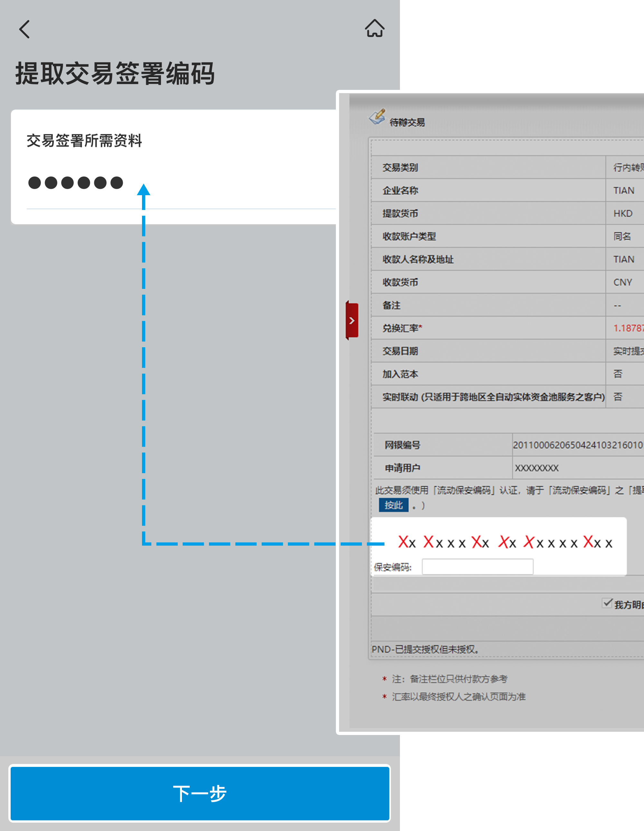Click the 交易类别 row label
This screenshot has height=831, width=644.
[x=400, y=167]
